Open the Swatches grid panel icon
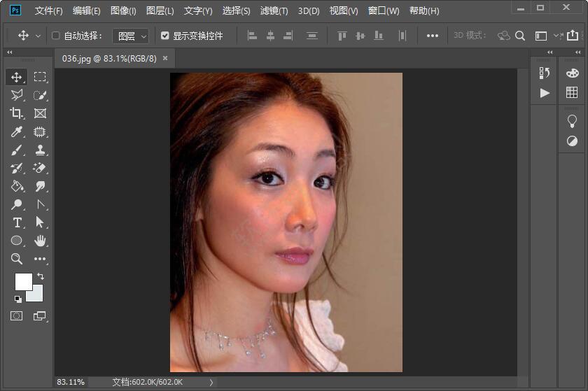The image size is (588, 391). 572,92
